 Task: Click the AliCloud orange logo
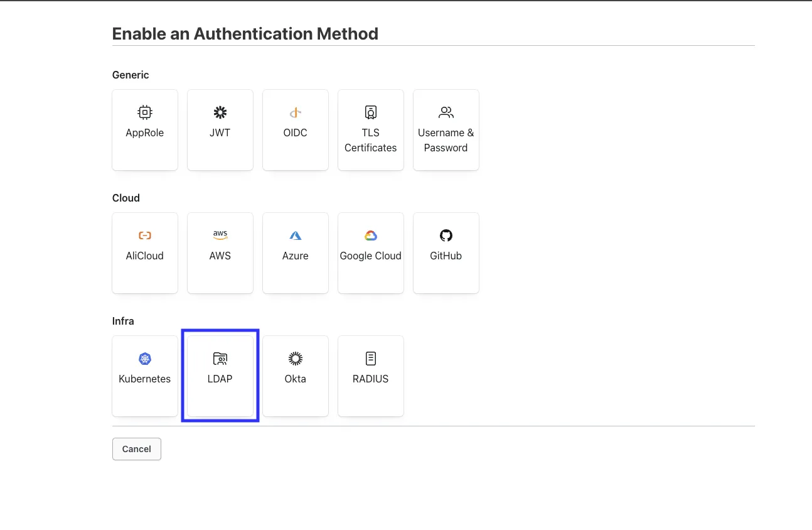coord(145,235)
